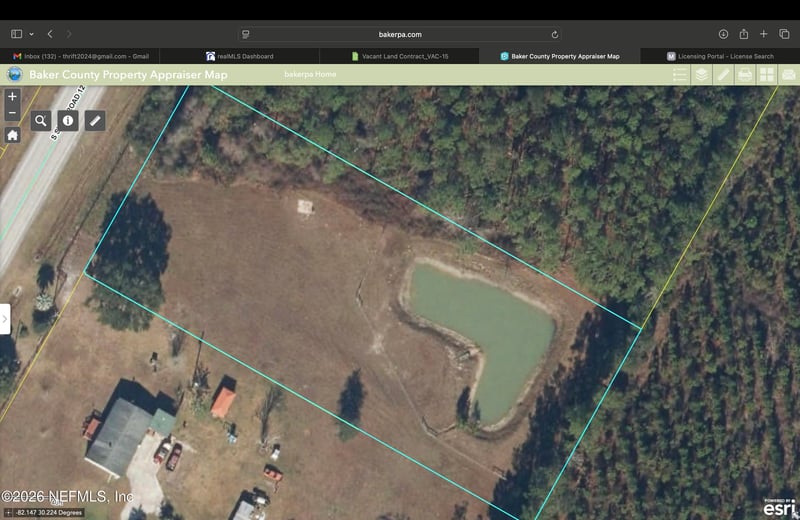Open the legend list widget
This screenshot has height=520, width=800.
(680, 75)
